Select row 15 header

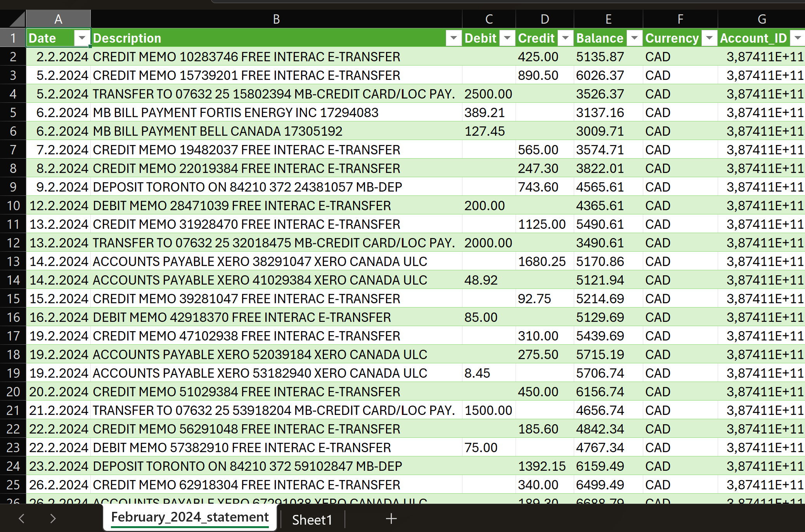tap(13, 299)
